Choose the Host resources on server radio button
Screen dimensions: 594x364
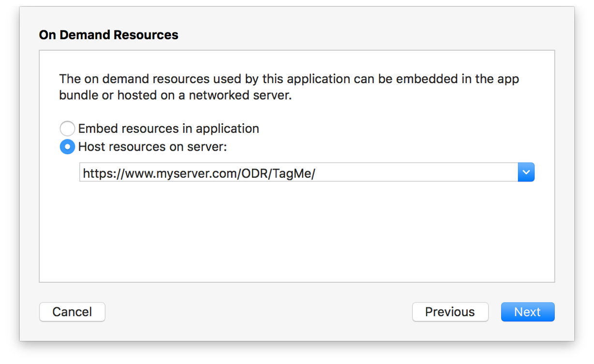pyautogui.click(x=67, y=146)
